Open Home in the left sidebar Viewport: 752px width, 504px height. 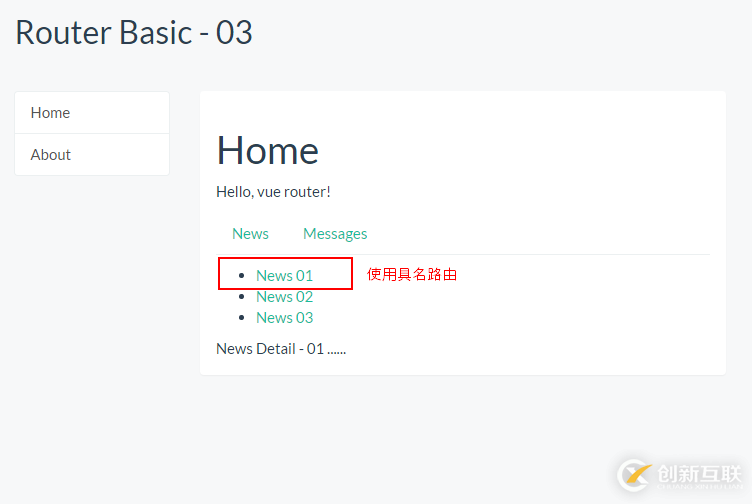click(x=50, y=113)
